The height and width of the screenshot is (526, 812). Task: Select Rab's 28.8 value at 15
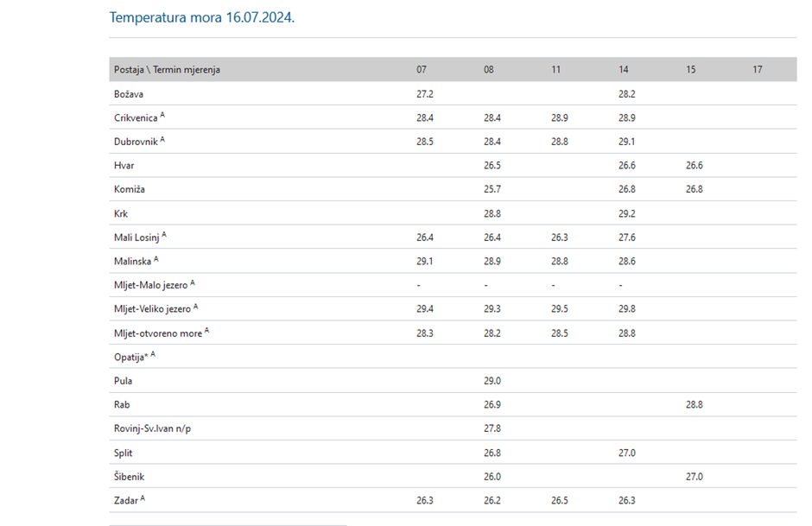pyautogui.click(x=694, y=405)
